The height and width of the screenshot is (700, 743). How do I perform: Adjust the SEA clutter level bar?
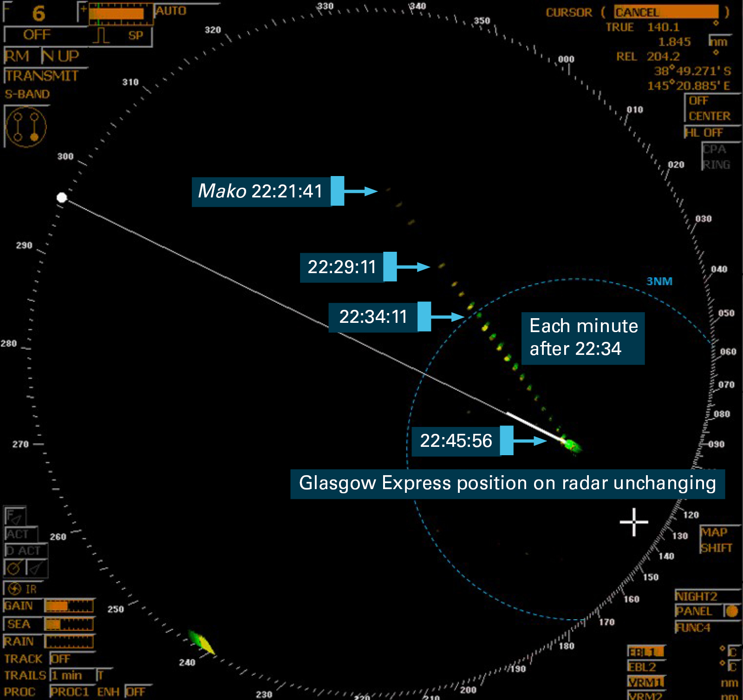coord(69,624)
